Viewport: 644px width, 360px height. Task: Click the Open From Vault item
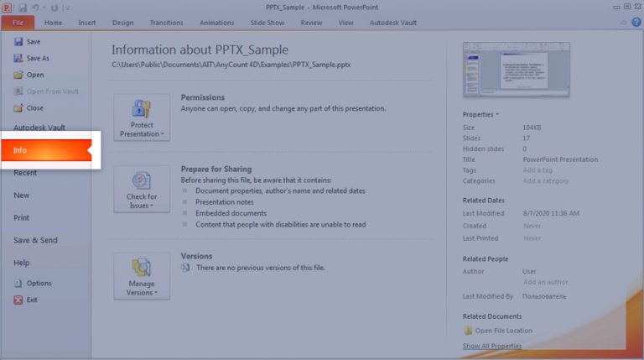pyautogui.click(x=46, y=91)
